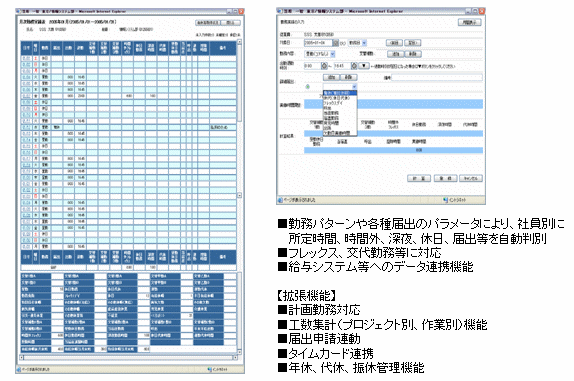
Task: Click the green circle icon in detail report row
Action: 308,87
